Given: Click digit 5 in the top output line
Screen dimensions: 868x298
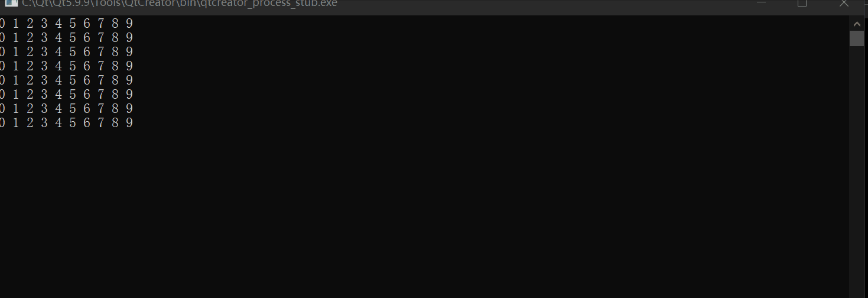Looking at the screenshot, I should point(73,24).
